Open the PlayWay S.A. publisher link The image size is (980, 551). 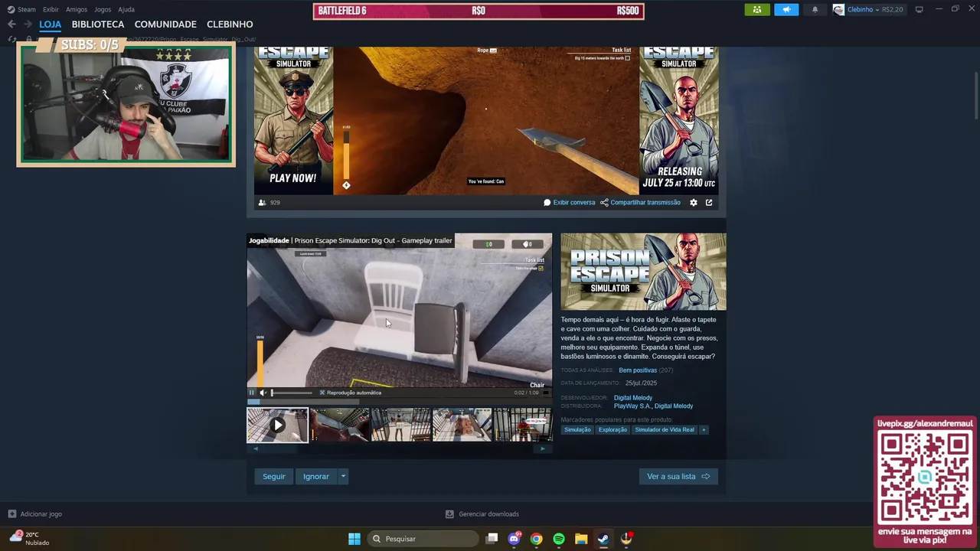point(632,406)
